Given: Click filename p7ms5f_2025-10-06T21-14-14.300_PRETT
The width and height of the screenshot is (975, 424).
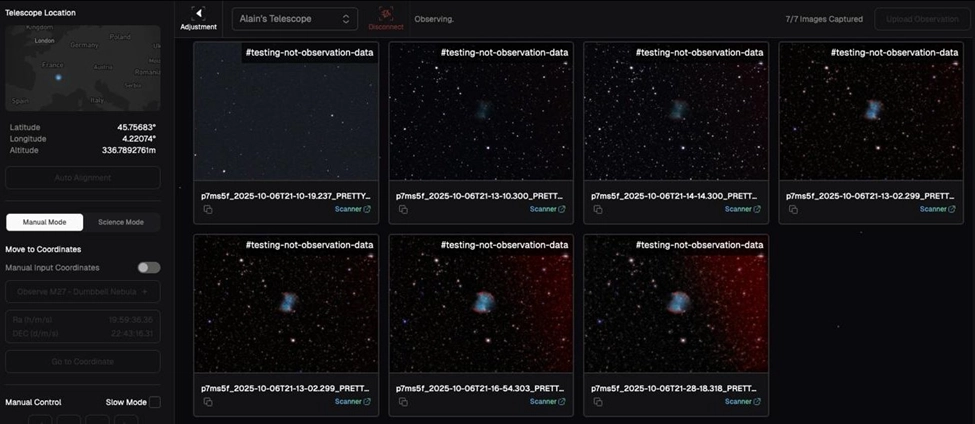Looking at the screenshot, I should coord(676,195).
